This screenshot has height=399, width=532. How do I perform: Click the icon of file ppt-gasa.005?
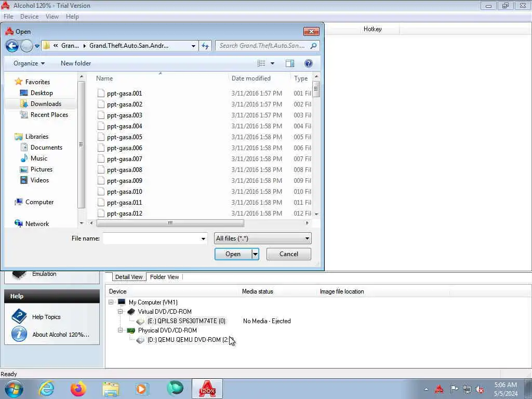coord(101,137)
